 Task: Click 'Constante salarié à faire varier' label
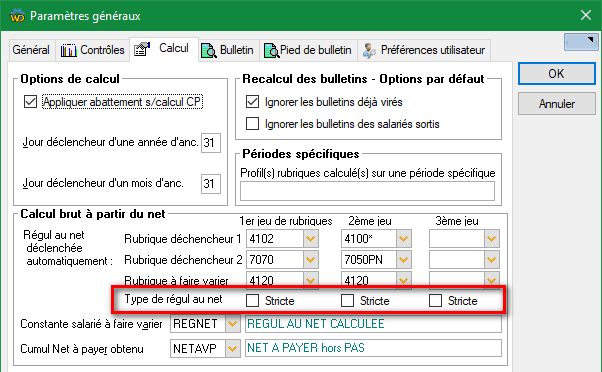pyautogui.click(x=91, y=324)
